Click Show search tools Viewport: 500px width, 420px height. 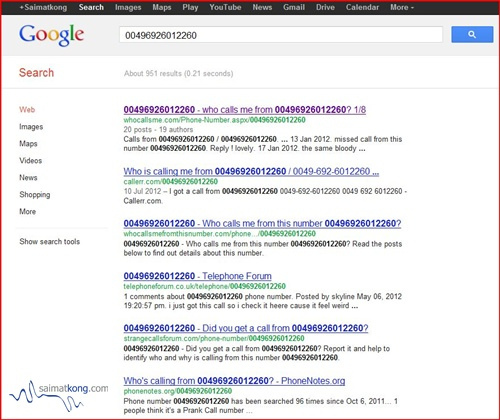pos(50,242)
